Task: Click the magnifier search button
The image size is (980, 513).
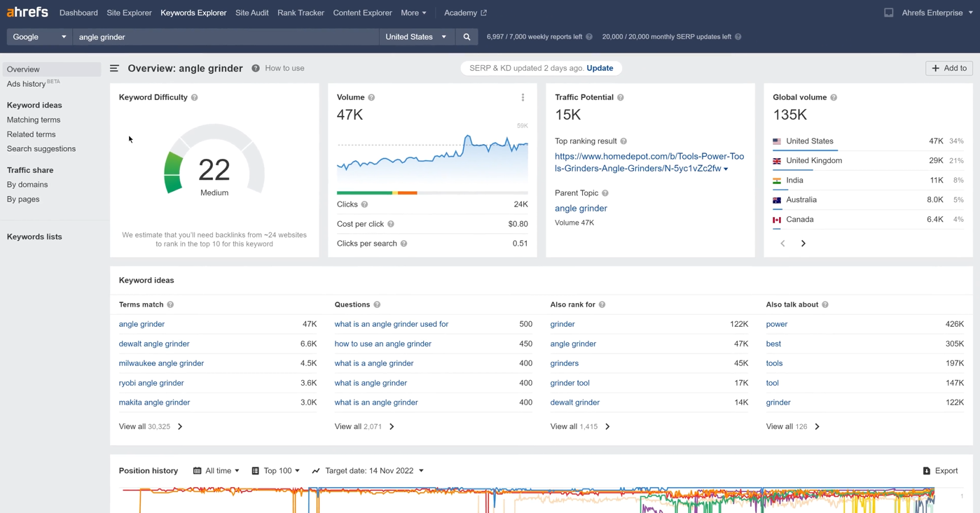Action: [x=467, y=37]
